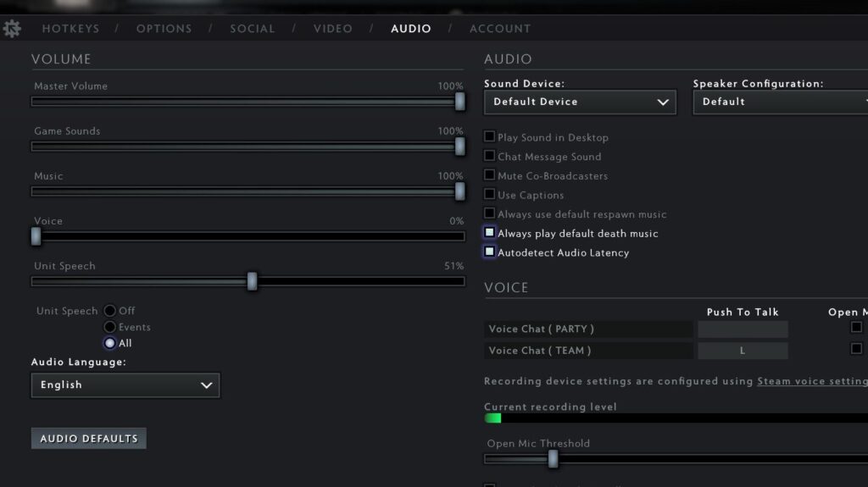Switch to the Hotkeys tab

click(70, 29)
